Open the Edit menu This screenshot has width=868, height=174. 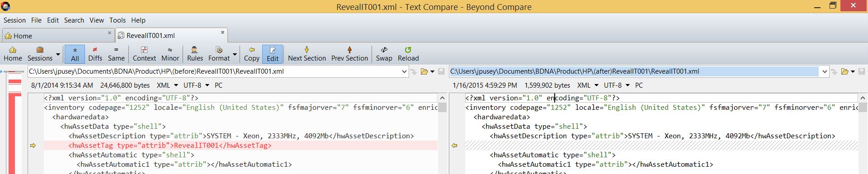pyautogui.click(x=53, y=20)
